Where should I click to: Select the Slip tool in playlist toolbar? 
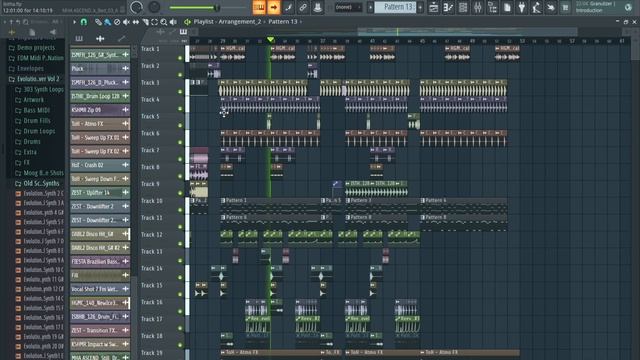point(136,22)
